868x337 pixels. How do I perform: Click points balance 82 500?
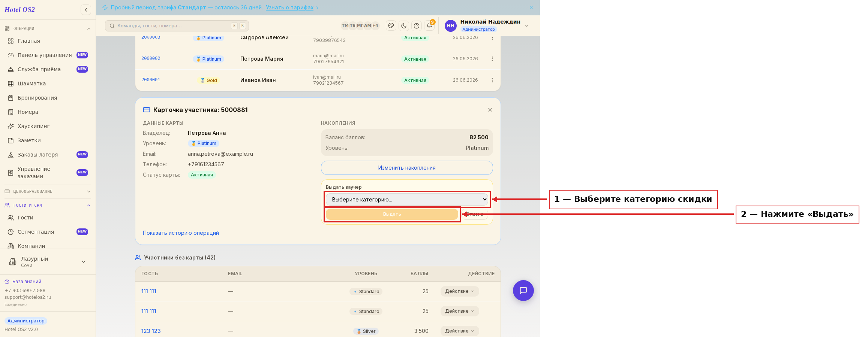point(479,137)
